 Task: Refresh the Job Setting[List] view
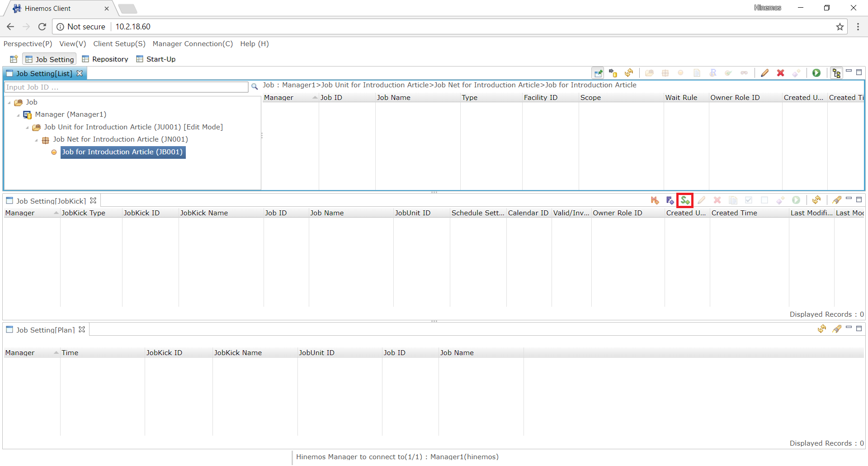629,73
